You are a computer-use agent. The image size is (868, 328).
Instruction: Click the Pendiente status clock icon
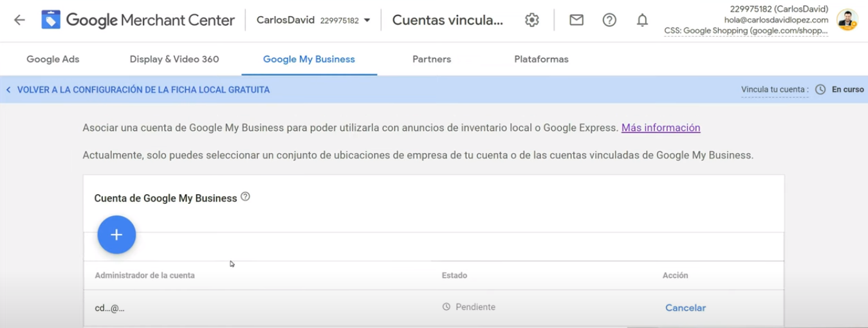447,307
